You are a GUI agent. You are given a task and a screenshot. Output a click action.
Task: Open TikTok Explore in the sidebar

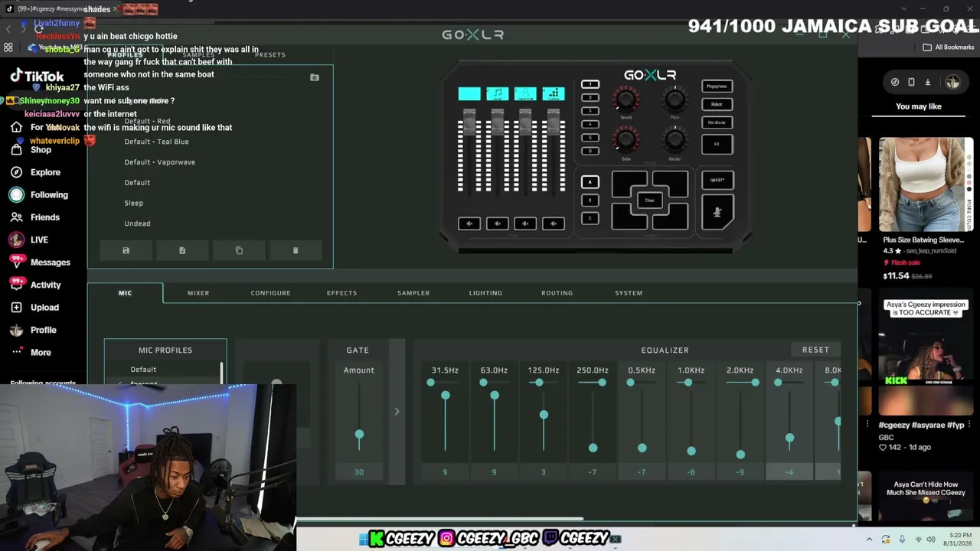(x=45, y=172)
